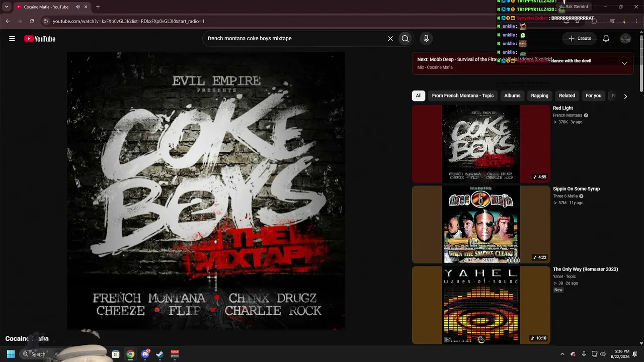Open Chrome tab search dropdown
The height and width of the screenshot is (362, 644).
click(x=7, y=7)
